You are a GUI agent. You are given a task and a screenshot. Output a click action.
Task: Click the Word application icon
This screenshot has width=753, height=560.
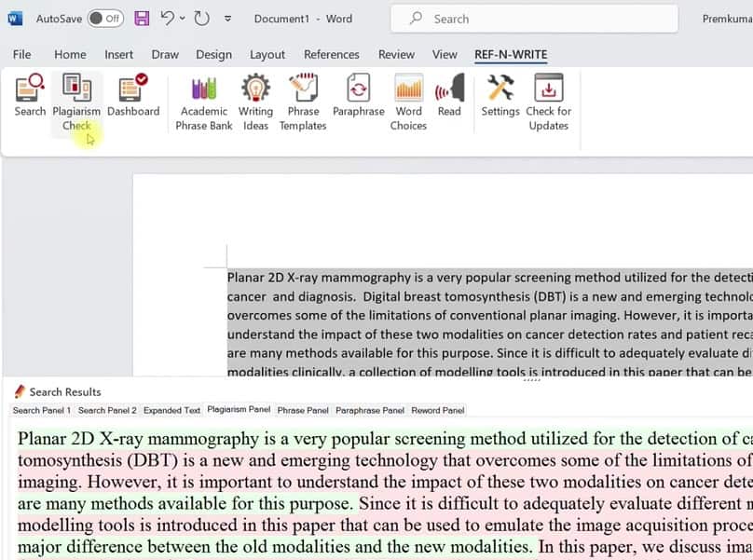15,19
